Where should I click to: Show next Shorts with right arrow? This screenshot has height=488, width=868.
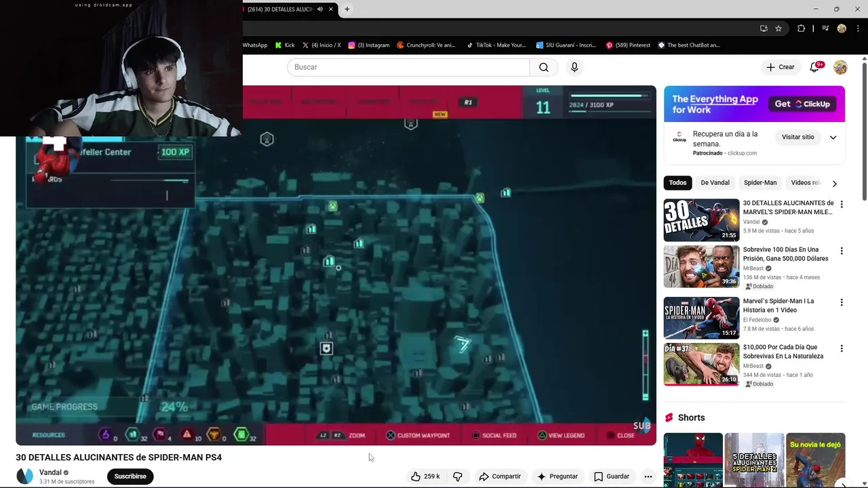[842, 483]
